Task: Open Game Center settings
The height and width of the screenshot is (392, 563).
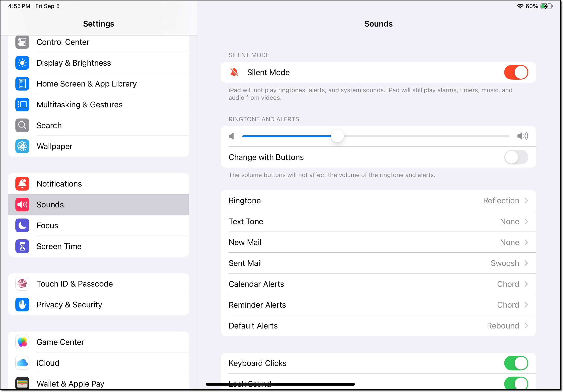Action: coord(99,342)
